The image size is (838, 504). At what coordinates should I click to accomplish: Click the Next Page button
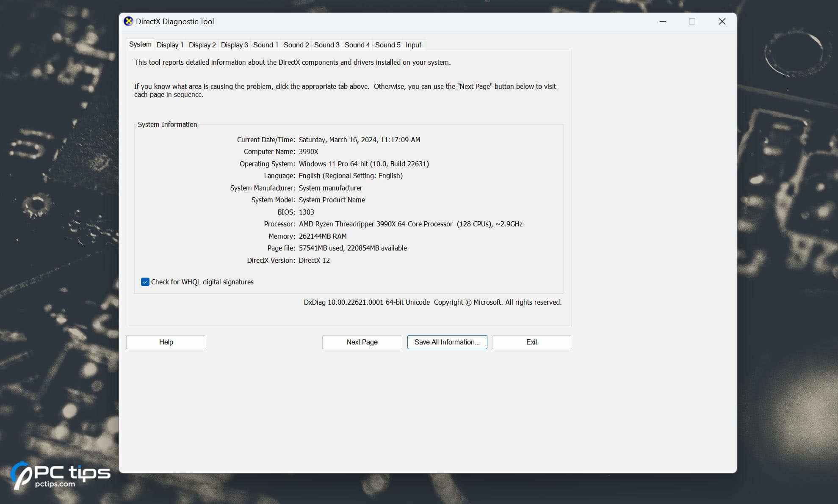point(362,342)
